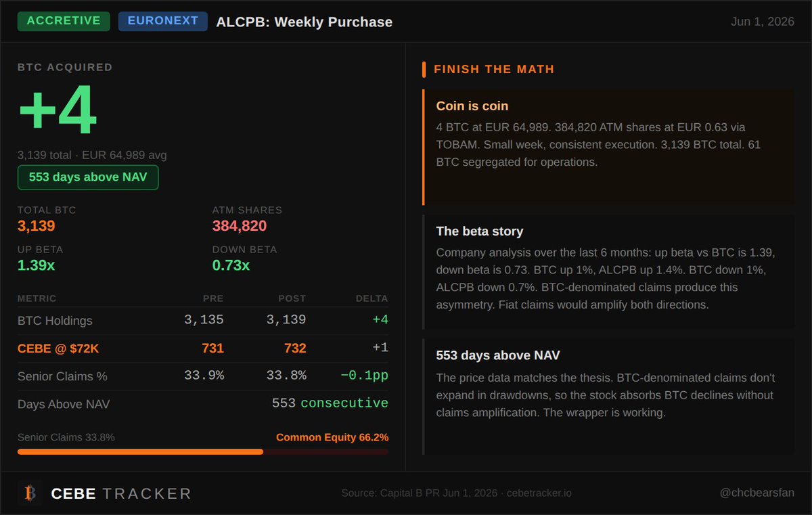812x515 pixels.
Task: Click the Senior Claims progress bar
Action: click(203, 451)
